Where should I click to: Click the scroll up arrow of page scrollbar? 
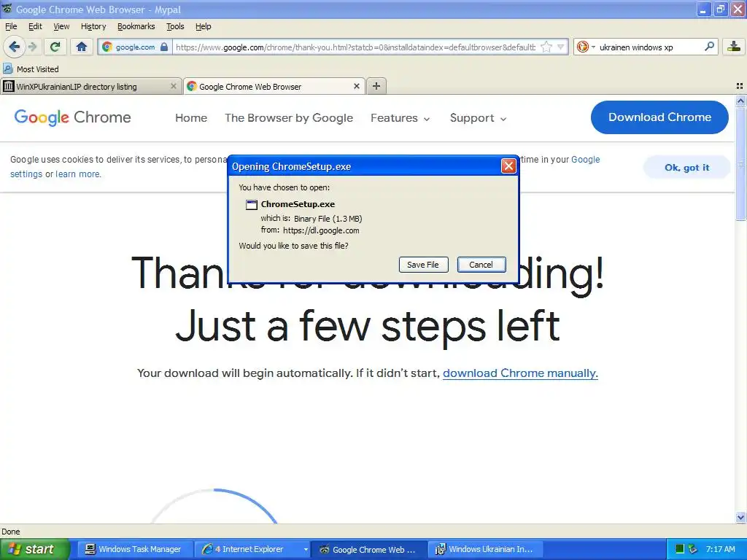click(740, 101)
